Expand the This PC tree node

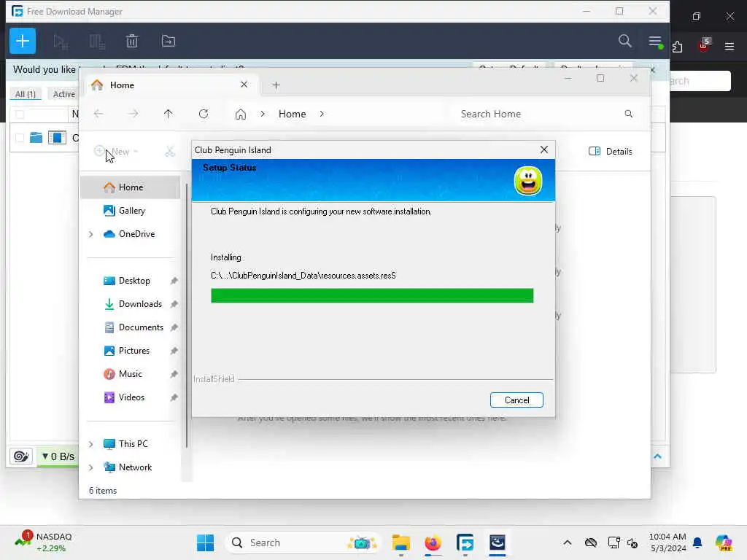click(91, 444)
